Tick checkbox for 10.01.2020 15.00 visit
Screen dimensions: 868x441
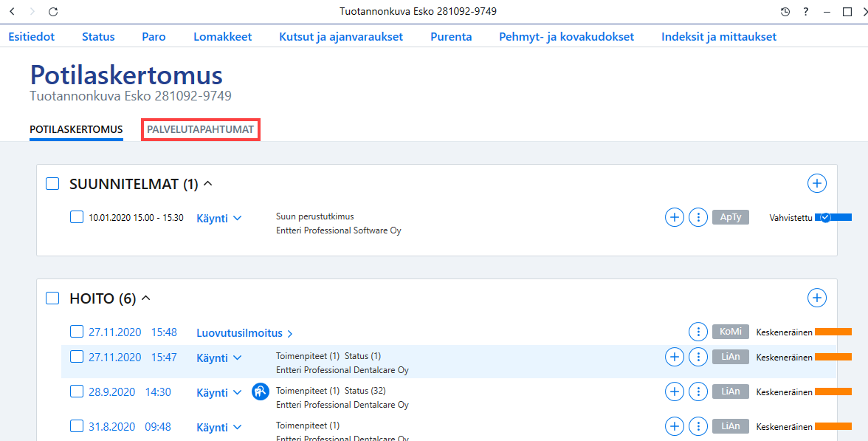pos(77,216)
